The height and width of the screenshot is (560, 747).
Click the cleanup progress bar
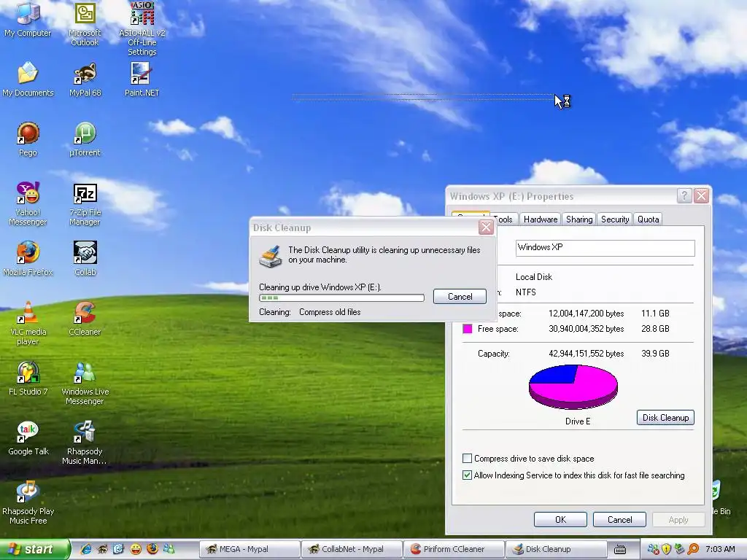coord(341,297)
